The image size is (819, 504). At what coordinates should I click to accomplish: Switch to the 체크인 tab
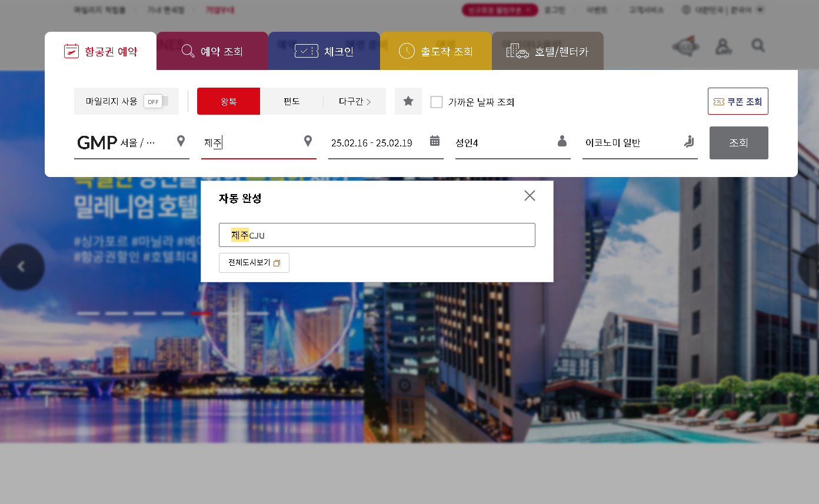click(x=324, y=51)
